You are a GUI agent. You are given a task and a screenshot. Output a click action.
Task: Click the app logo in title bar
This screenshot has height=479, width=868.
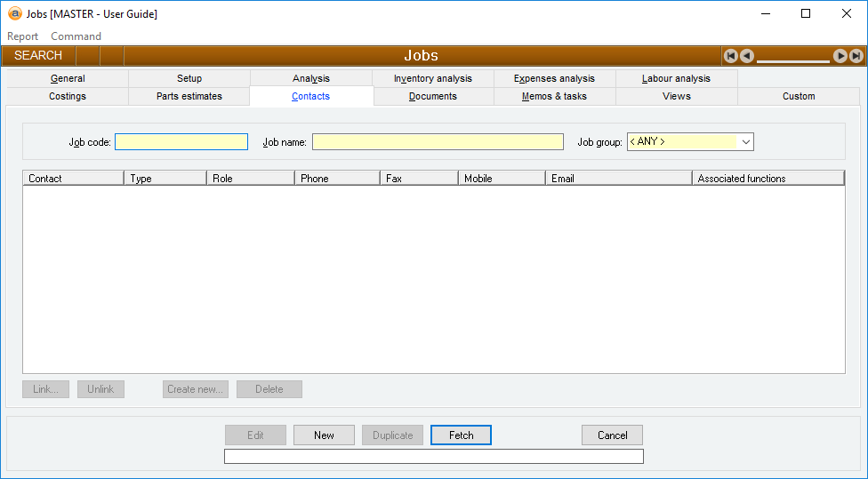click(x=14, y=14)
